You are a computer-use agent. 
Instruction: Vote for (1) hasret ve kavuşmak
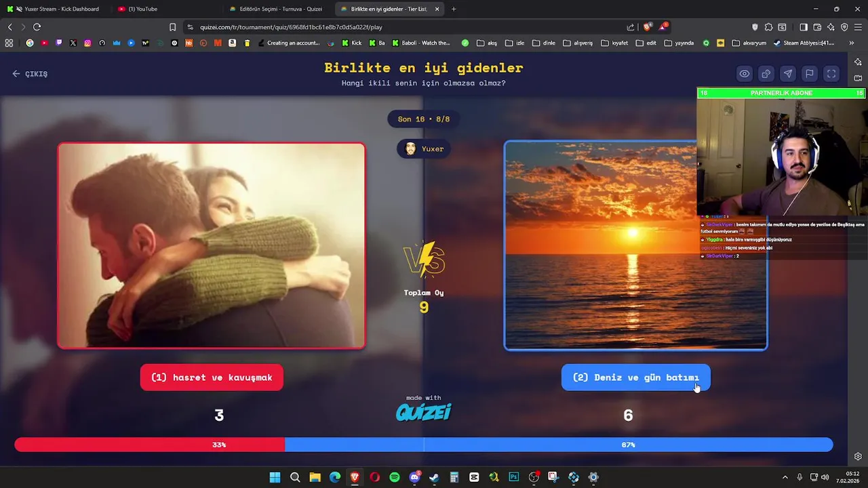[212, 378]
